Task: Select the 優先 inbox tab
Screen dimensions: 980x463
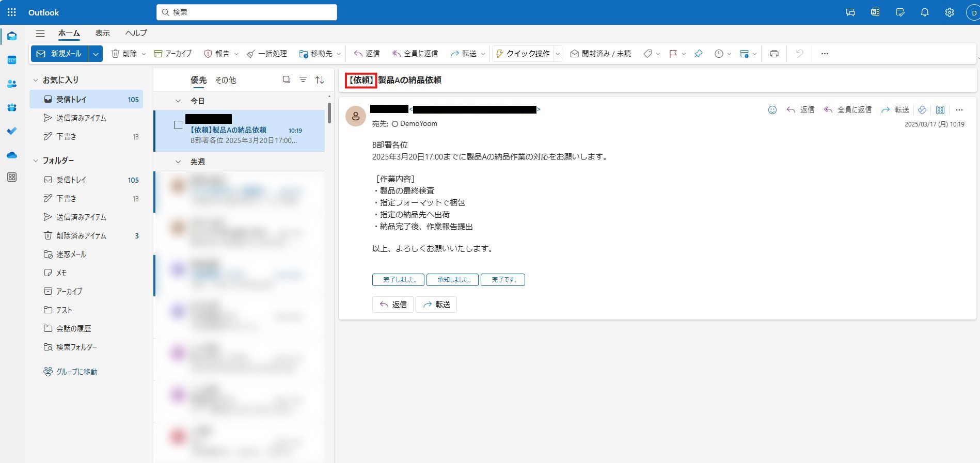Action: (x=199, y=80)
